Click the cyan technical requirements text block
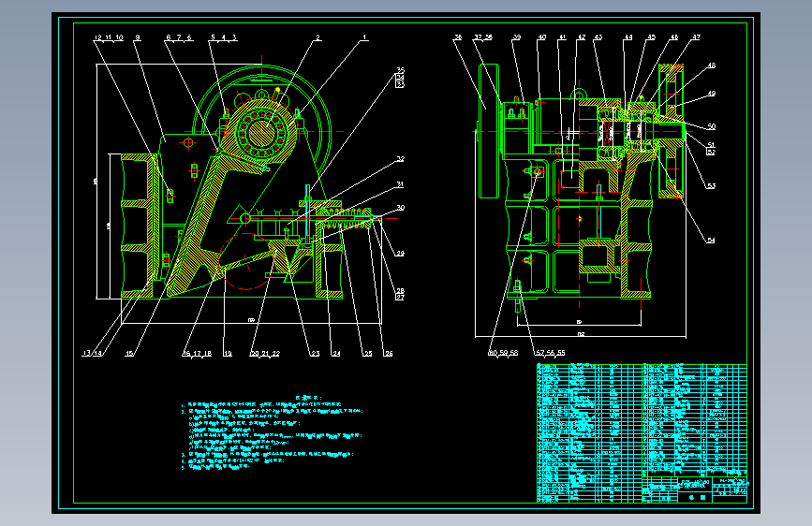 (x=272, y=432)
